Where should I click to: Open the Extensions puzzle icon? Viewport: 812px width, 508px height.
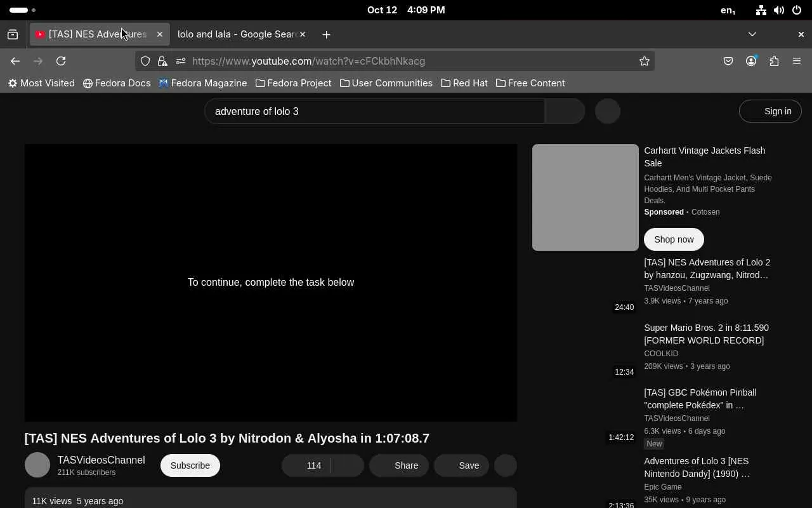pyautogui.click(x=774, y=61)
